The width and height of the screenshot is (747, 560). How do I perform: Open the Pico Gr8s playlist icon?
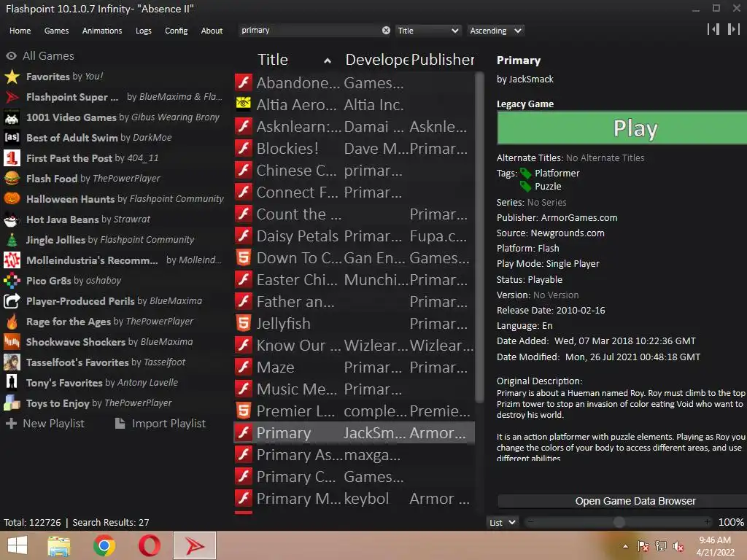(x=12, y=281)
